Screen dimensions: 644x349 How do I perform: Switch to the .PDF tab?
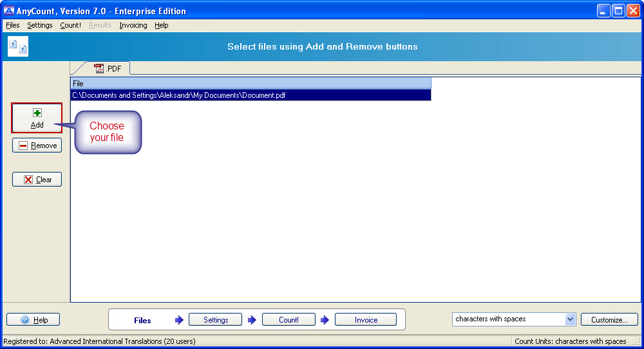point(108,68)
